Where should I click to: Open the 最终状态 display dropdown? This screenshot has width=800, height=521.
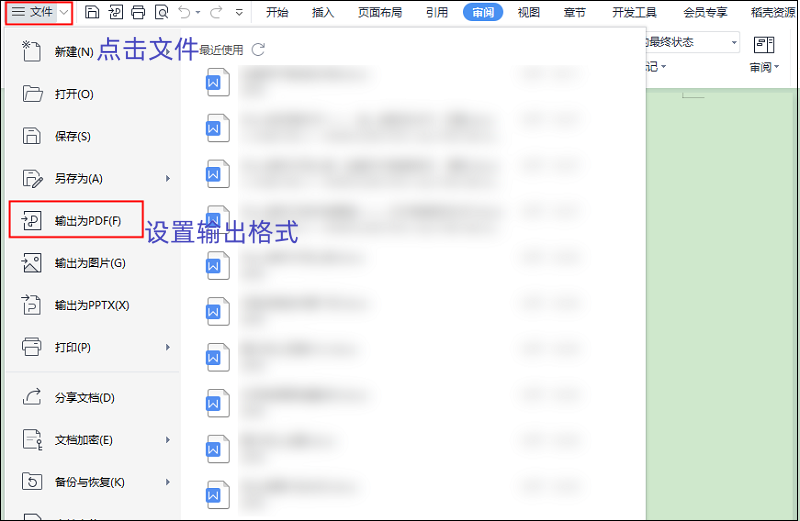click(734, 42)
